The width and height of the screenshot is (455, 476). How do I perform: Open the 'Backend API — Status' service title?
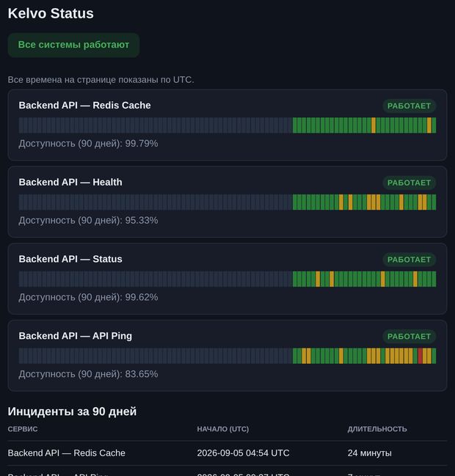click(70, 259)
